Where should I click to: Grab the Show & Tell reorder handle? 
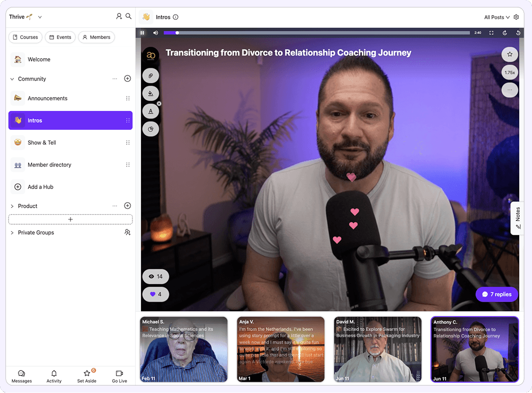pos(128,143)
